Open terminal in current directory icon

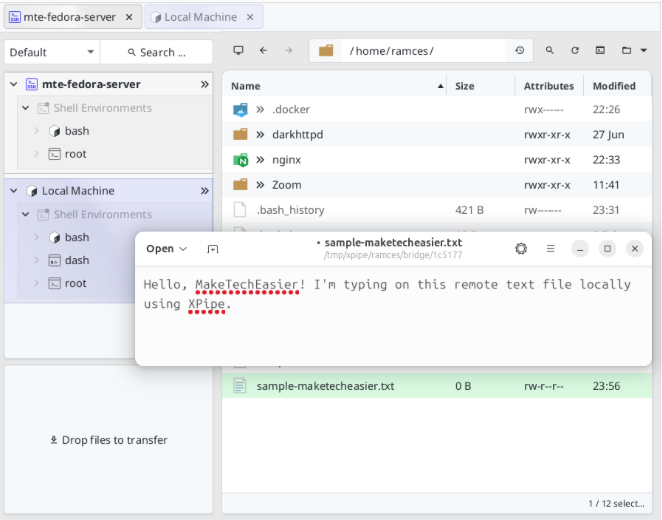pos(600,51)
